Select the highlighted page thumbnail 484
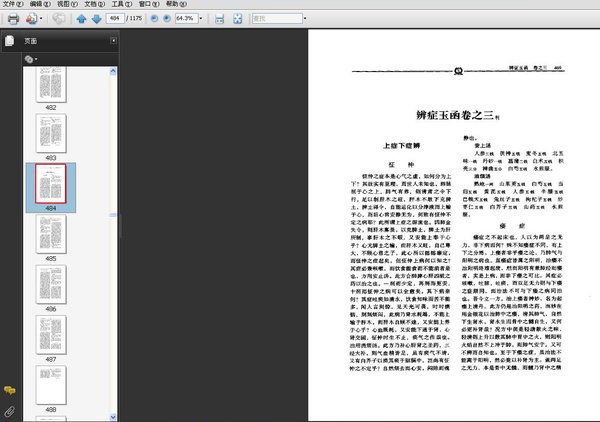The height and width of the screenshot is (422, 600). pyautogui.click(x=51, y=183)
